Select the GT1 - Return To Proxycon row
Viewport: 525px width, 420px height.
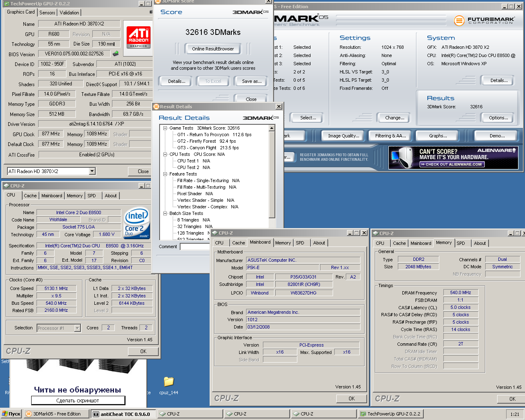(x=214, y=135)
